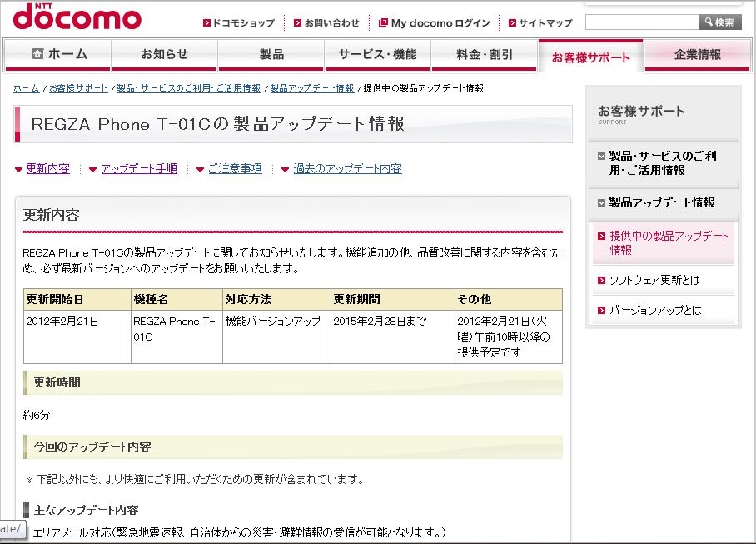Click the 機種名 column header
Viewport: 756px width, 544px height.
click(x=177, y=299)
